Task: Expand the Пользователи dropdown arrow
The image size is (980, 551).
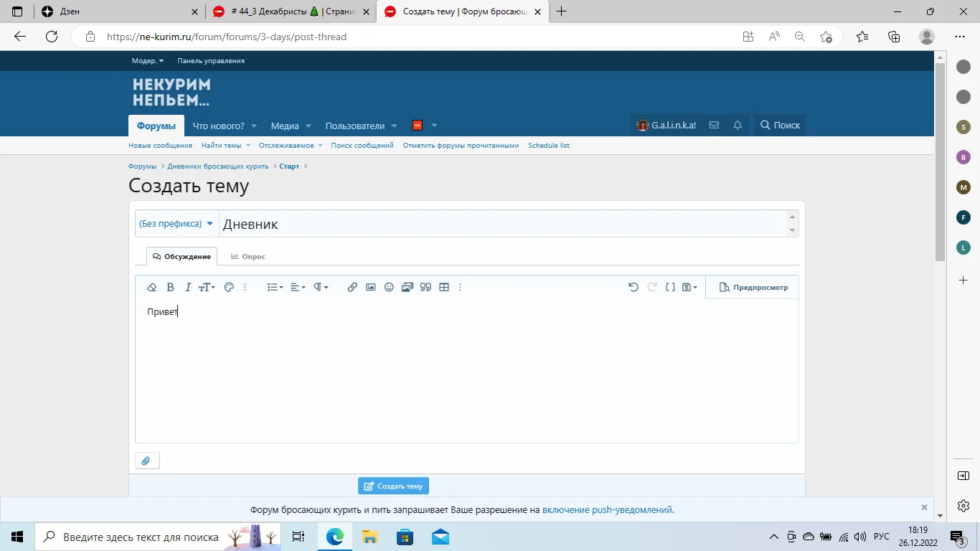Action: click(x=394, y=126)
